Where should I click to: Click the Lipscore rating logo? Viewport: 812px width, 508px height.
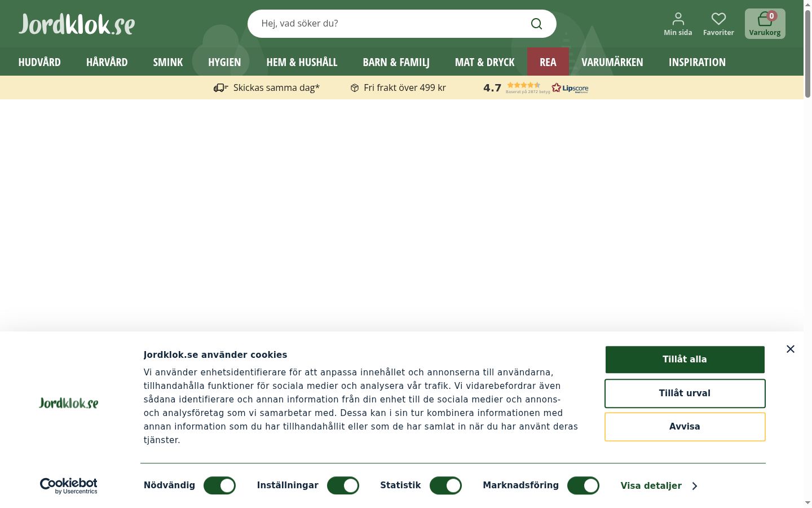click(x=570, y=88)
